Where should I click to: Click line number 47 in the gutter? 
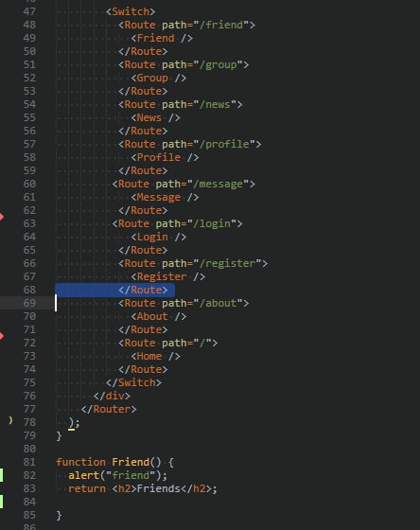tap(29, 11)
